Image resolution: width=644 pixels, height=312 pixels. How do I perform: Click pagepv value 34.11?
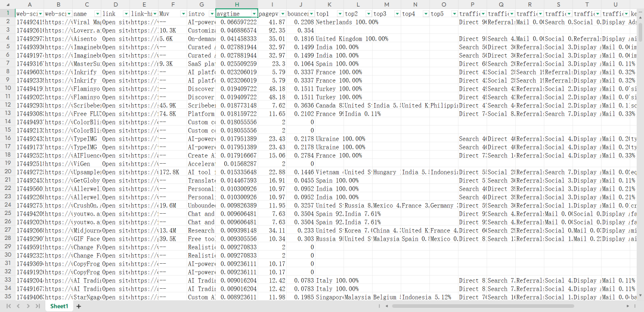click(x=273, y=230)
